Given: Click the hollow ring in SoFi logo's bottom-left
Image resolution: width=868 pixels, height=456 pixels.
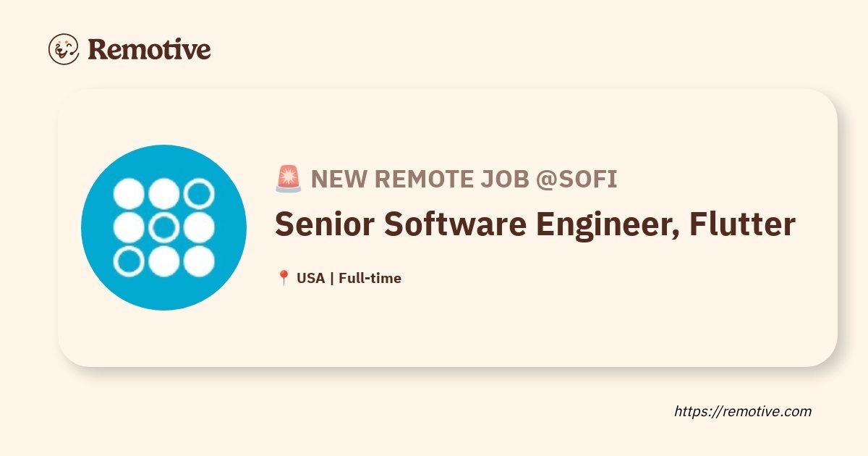Looking at the screenshot, I should (129, 262).
